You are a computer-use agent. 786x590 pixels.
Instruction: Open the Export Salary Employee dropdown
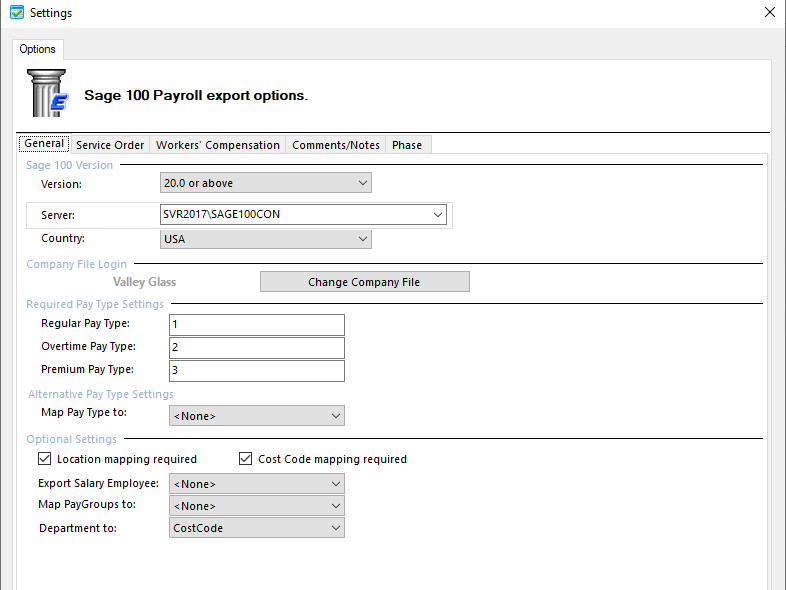tap(257, 484)
